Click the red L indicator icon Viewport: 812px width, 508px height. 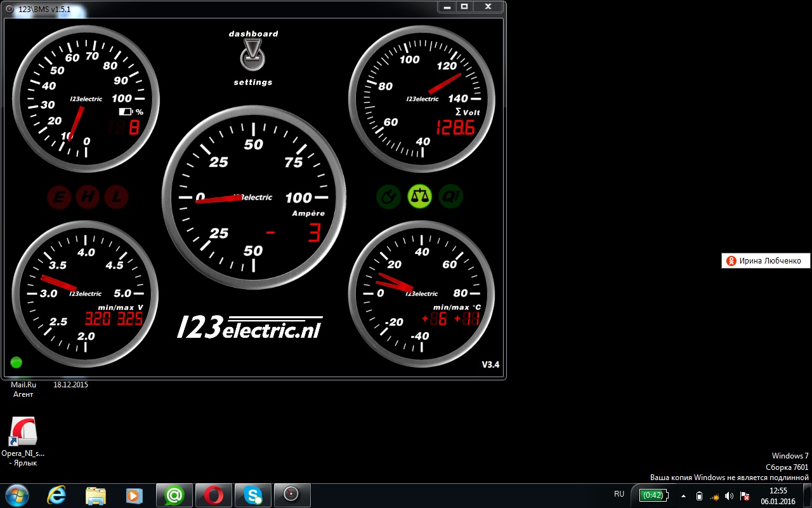(116, 197)
